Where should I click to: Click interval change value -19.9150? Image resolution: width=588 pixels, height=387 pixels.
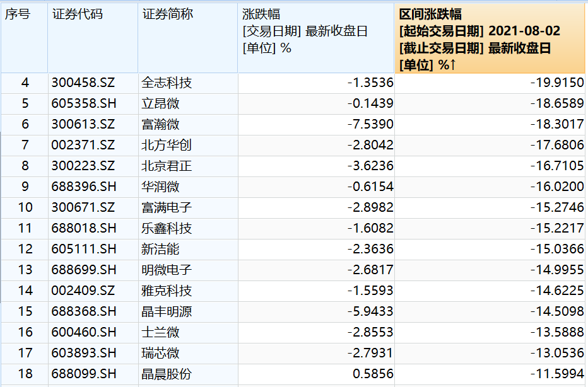click(x=557, y=83)
